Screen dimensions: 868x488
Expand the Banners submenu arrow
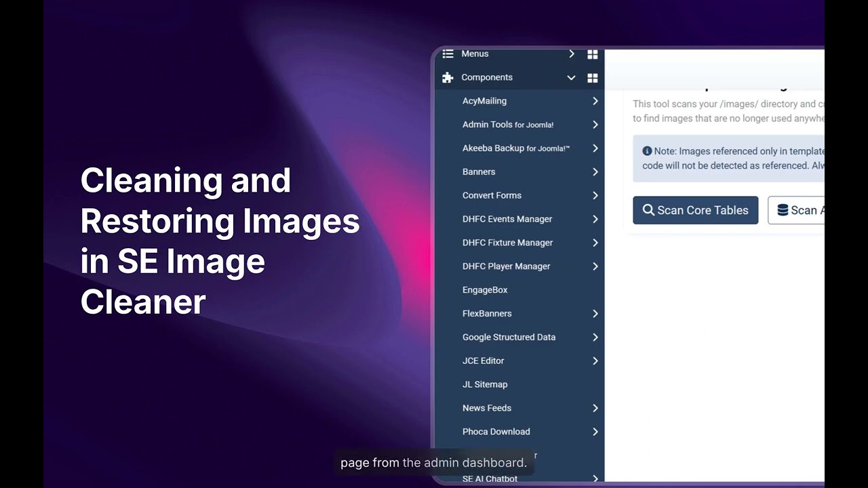[595, 172]
